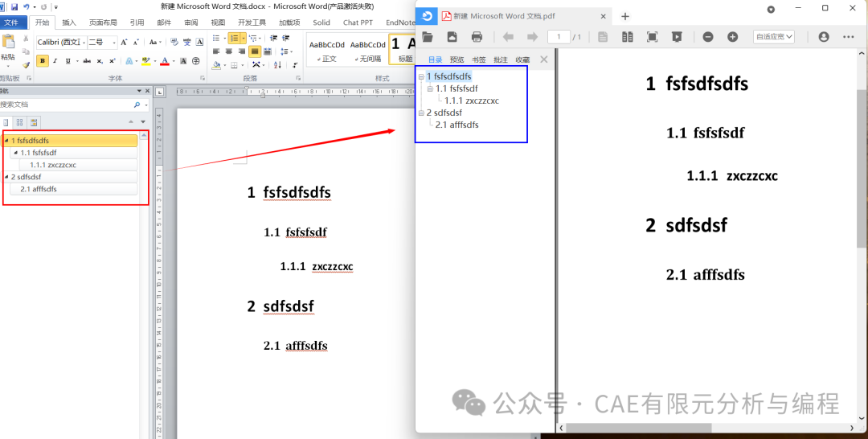The height and width of the screenshot is (439, 868).
Task: Click the increase indent icon
Action: pos(285,39)
